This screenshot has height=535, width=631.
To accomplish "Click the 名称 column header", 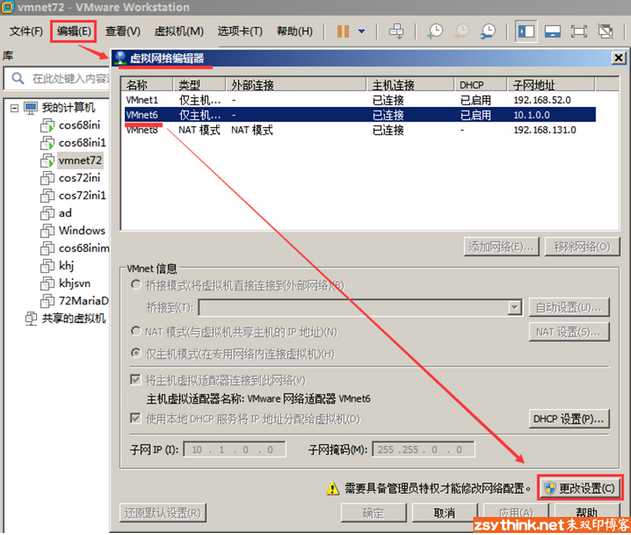I will pyautogui.click(x=147, y=85).
